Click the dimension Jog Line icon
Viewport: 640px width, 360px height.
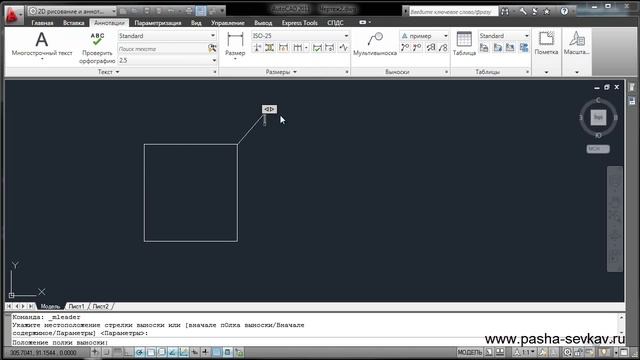(x=343, y=48)
